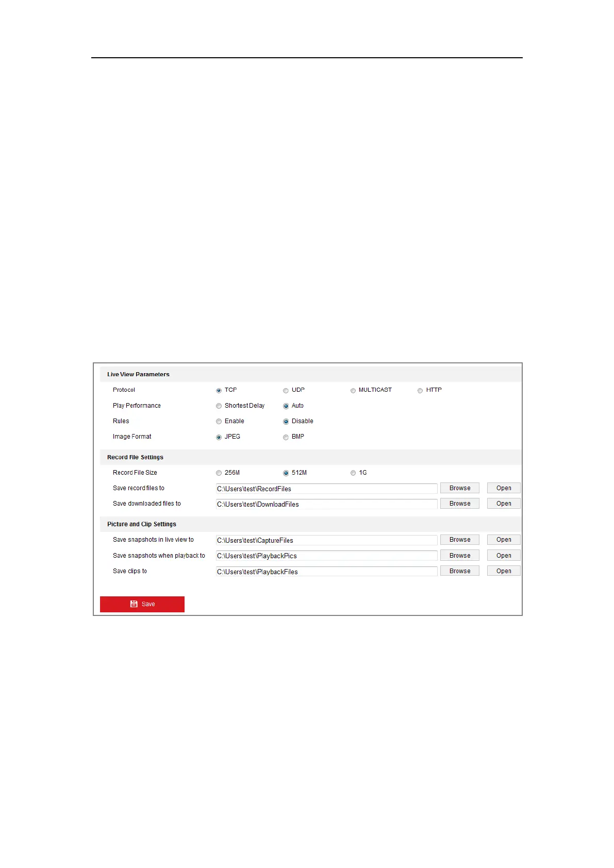Select the HTTP protocol option
The height and width of the screenshot is (868, 614).
click(420, 391)
